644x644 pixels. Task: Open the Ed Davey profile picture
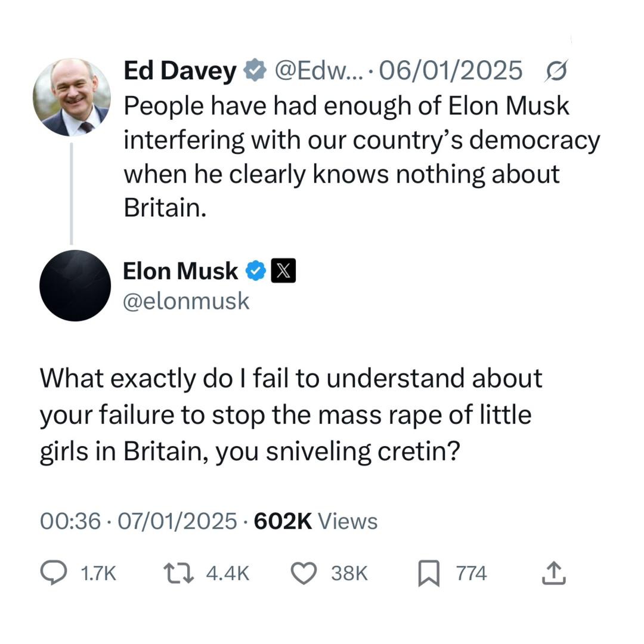point(72,97)
